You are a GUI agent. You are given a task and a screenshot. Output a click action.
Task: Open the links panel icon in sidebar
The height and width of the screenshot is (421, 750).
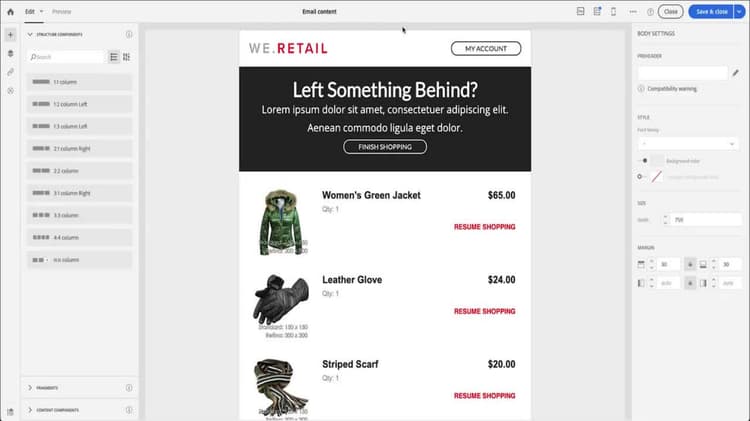tap(11, 72)
